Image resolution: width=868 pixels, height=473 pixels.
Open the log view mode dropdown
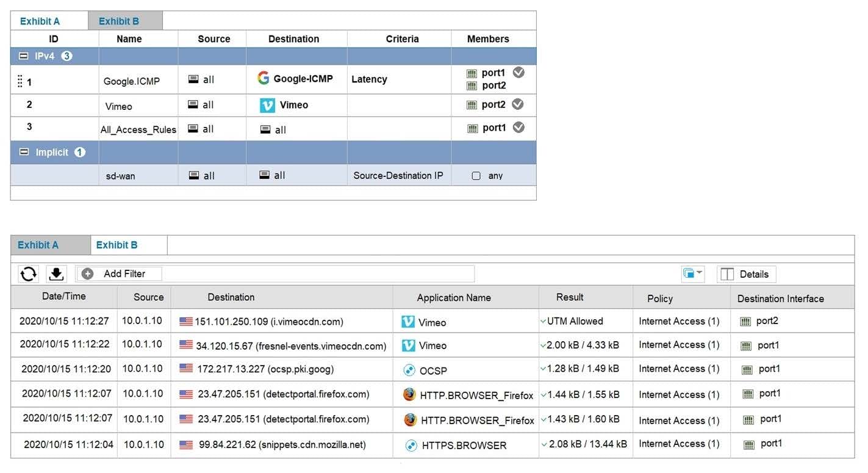pos(693,274)
